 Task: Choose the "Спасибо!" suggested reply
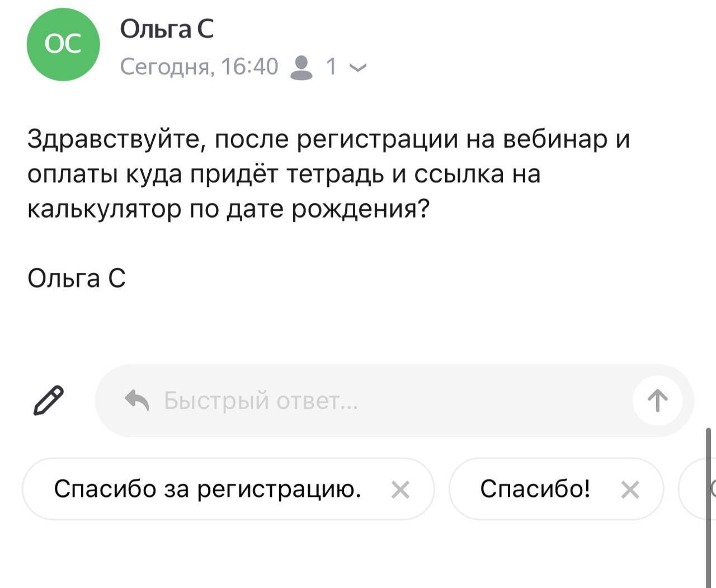(535, 489)
